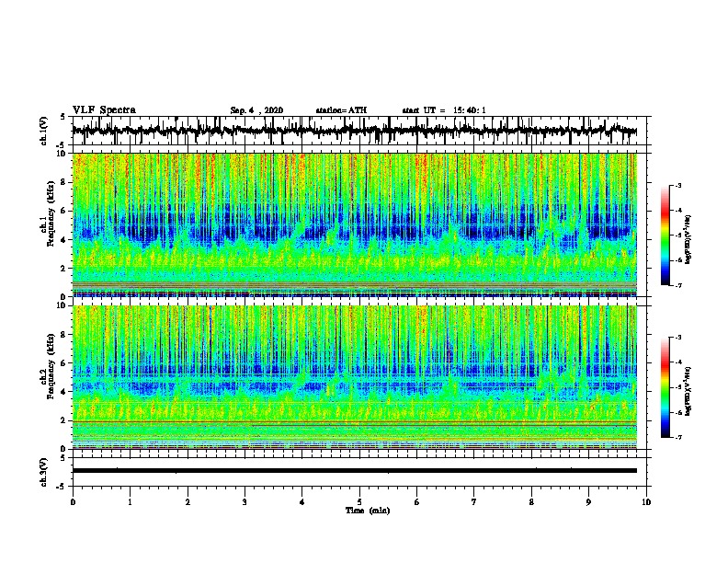Click the 'station= ATH' label

click(x=341, y=110)
